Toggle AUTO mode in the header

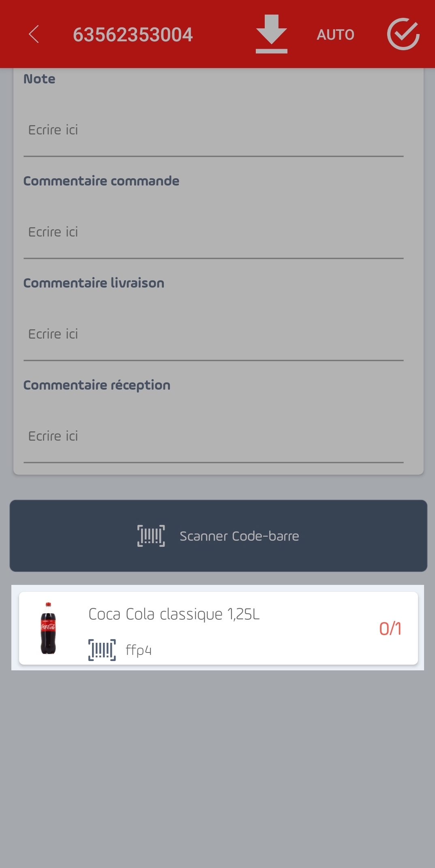click(336, 35)
